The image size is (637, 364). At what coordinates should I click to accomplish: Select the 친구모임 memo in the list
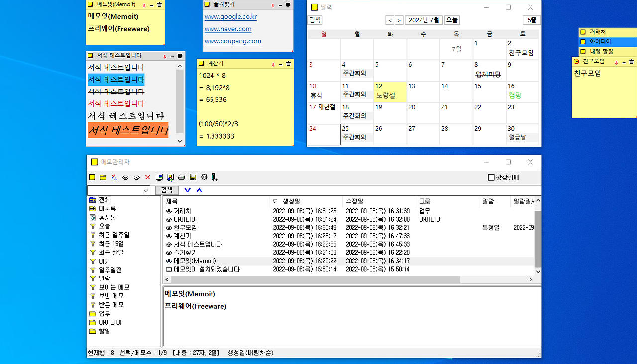coord(193,227)
